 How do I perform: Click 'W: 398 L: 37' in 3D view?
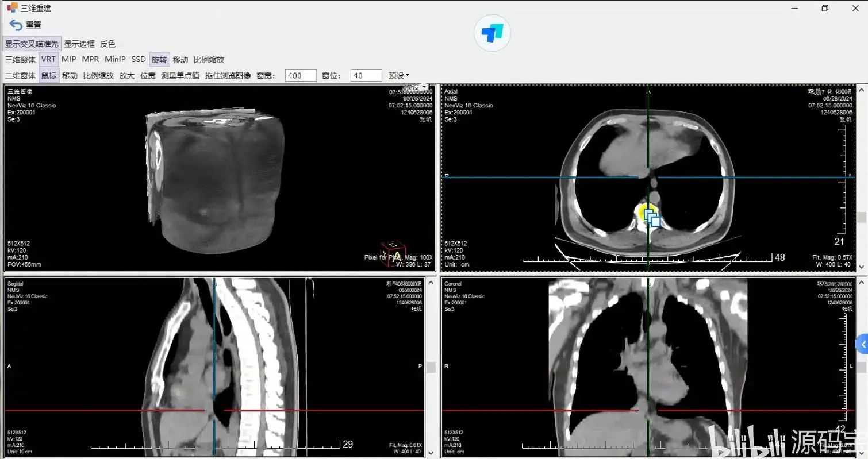(x=413, y=264)
